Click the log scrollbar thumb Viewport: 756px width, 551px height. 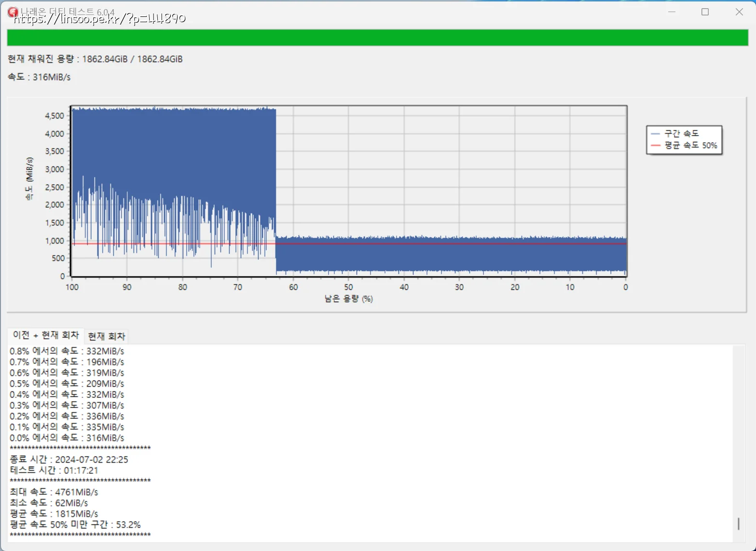tap(738, 524)
